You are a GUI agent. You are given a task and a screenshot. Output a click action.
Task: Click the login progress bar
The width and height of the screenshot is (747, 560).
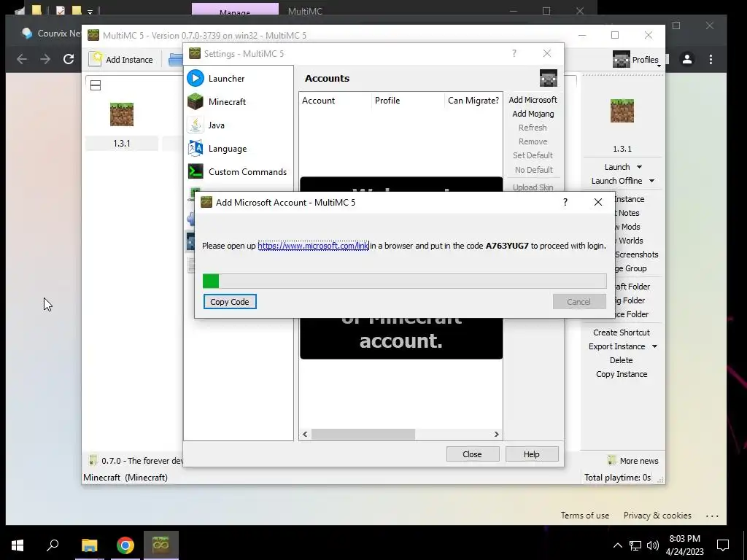pyautogui.click(x=404, y=281)
